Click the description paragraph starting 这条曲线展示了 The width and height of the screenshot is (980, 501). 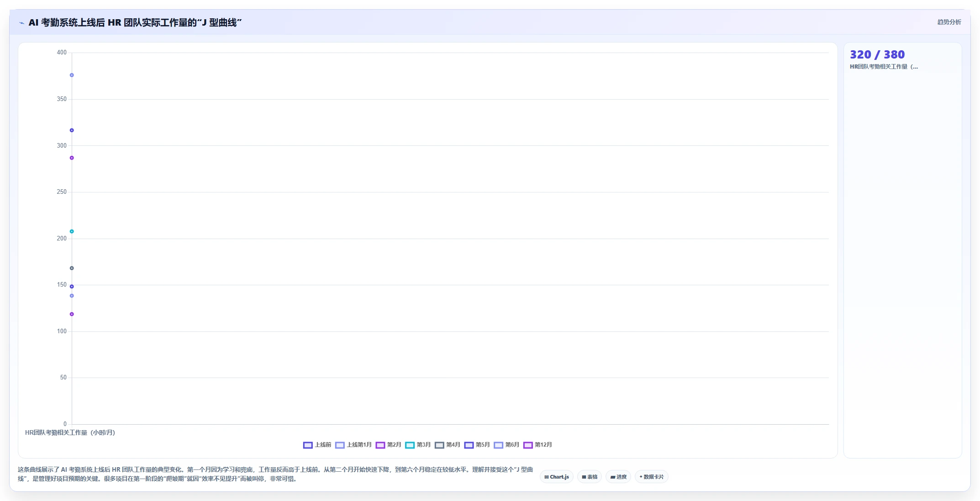[x=275, y=474]
